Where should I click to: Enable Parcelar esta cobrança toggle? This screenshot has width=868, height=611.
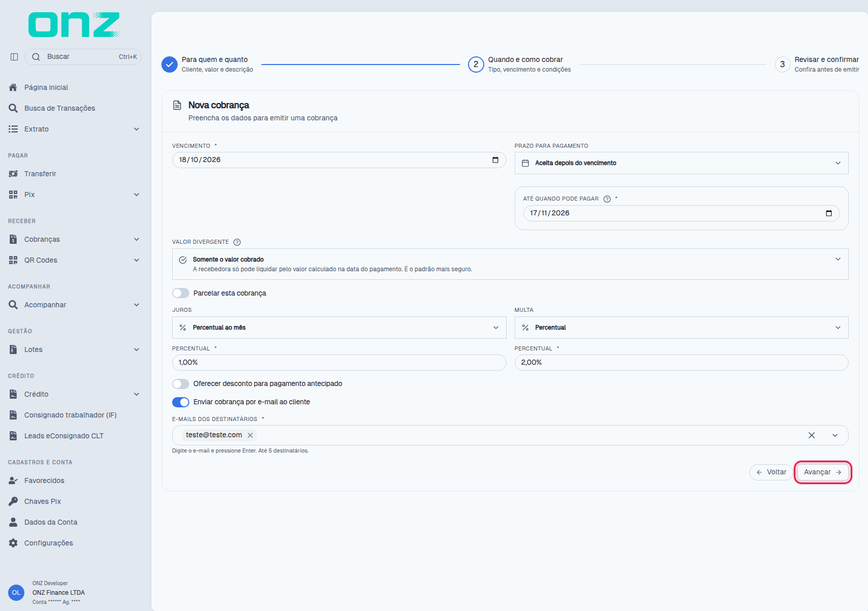click(181, 293)
